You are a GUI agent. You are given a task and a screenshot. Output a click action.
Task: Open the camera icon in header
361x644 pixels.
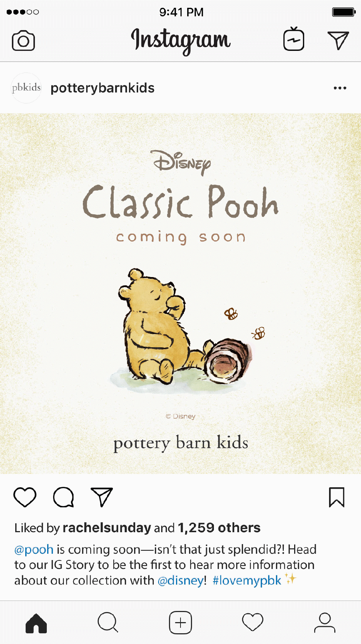coord(23,40)
